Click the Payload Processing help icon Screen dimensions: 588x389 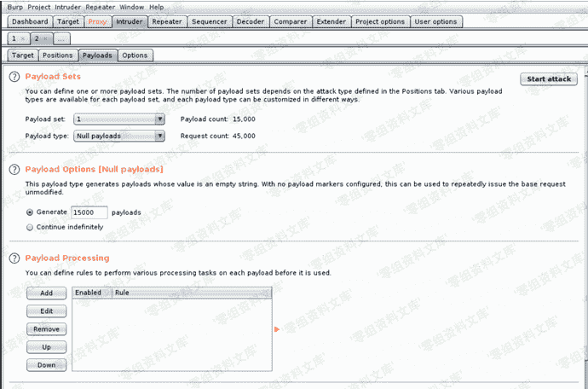coord(14,258)
